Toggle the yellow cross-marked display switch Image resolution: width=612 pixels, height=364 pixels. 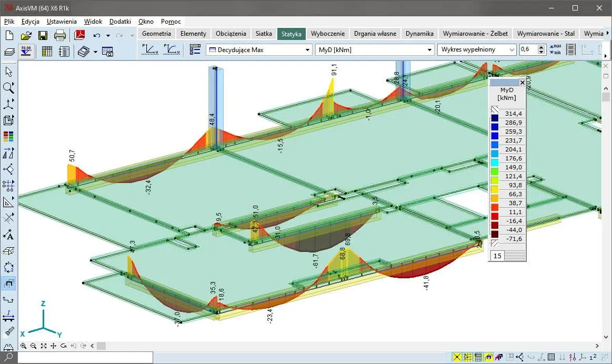pos(457,357)
